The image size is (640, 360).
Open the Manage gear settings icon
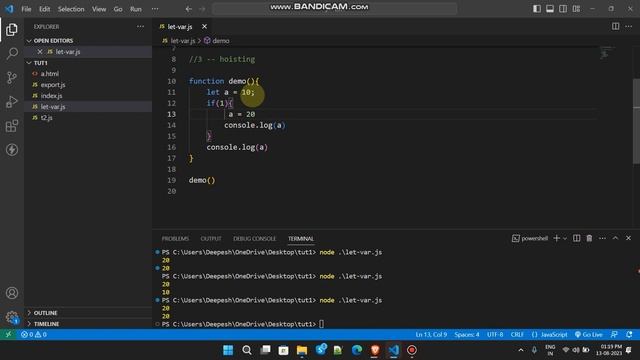[12, 317]
